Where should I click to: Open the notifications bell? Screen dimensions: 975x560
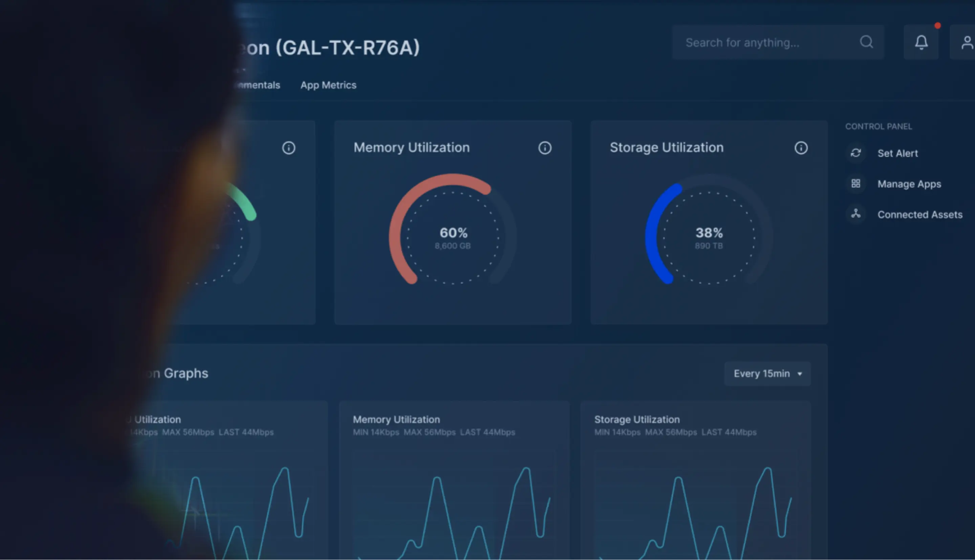921,42
